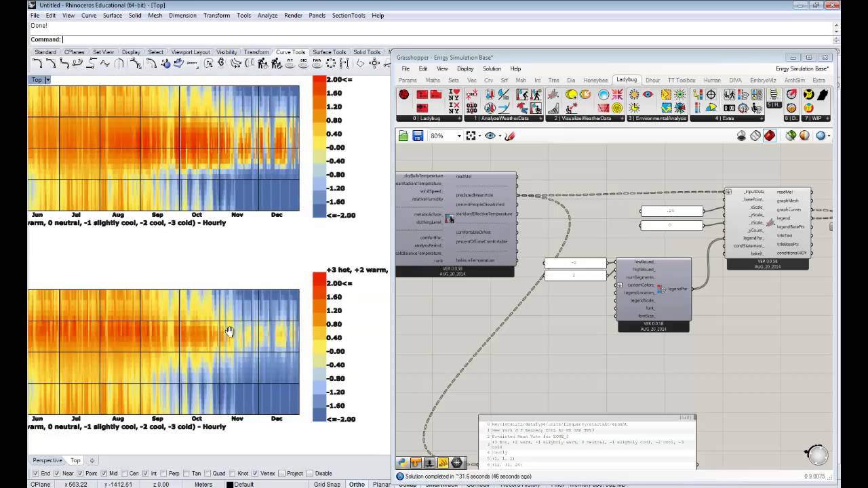
Task: Click the Python icon at canvas bottom
Action: (402, 463)
